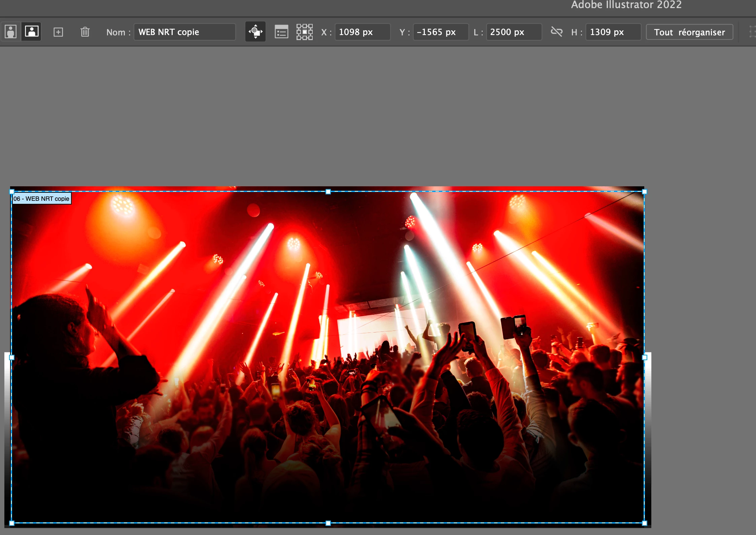Click the top-right corner artboard handle
756x535 pixels.
(x=644, y=192)
